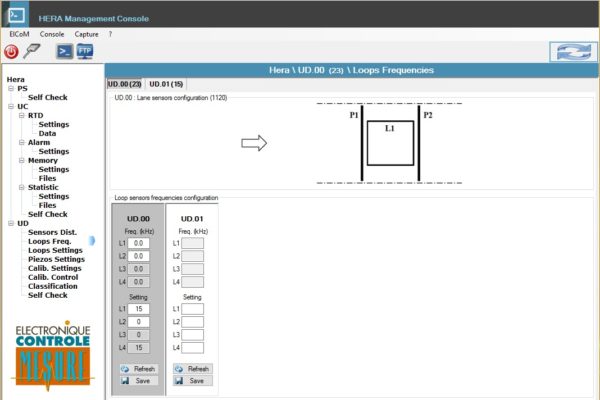The height and width of the screenshot is (400, 600).
Task: Select the Hera root tree item
Action: [16, 80]
